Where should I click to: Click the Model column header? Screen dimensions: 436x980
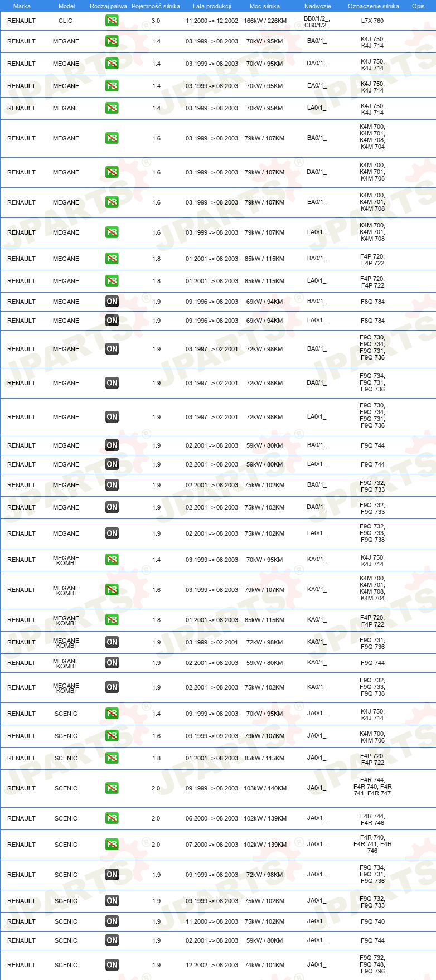point(66,6)
